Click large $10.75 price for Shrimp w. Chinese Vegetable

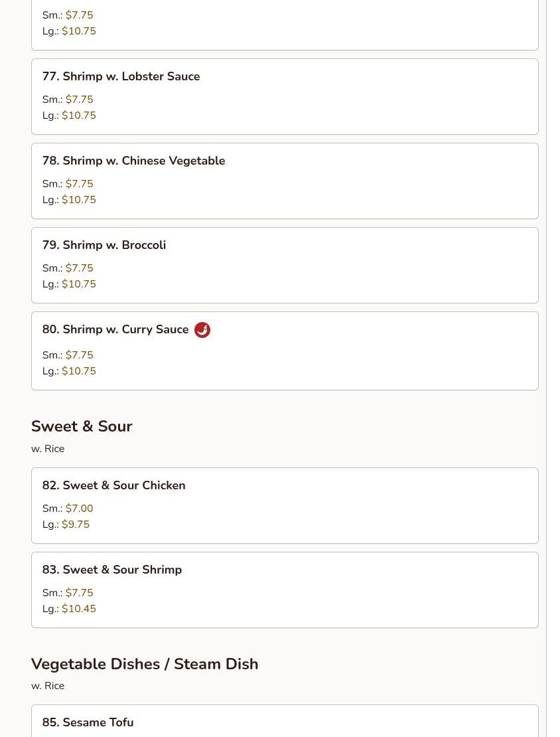(x=79, y=200)
